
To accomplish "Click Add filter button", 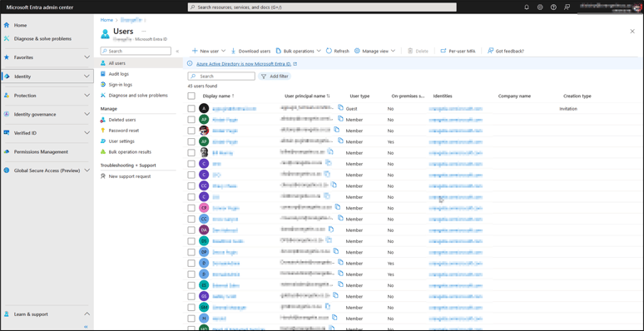I will click(x=275, y=77).
